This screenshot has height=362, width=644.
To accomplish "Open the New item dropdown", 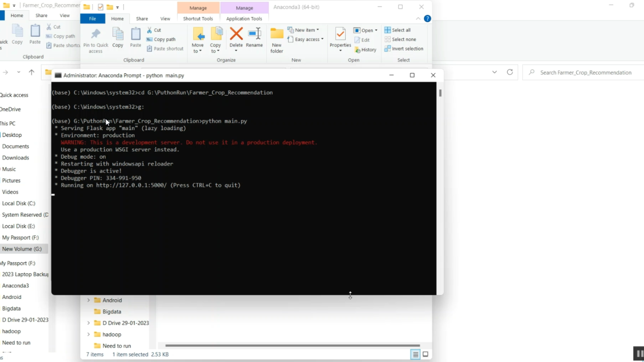I will pyautogui.click(x=304, y=30).
